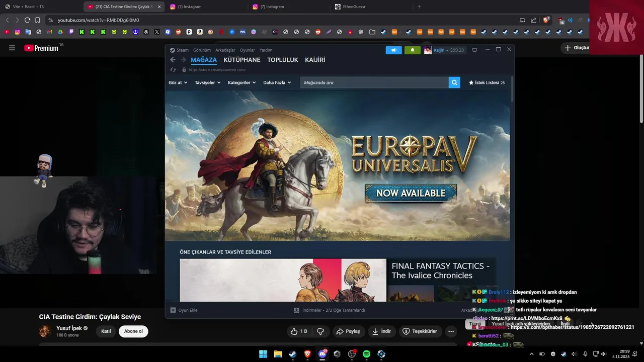Screen dimensions: 644x362
Task: Launch Brave browser from the taskbar
Action: tap(307, 354)
